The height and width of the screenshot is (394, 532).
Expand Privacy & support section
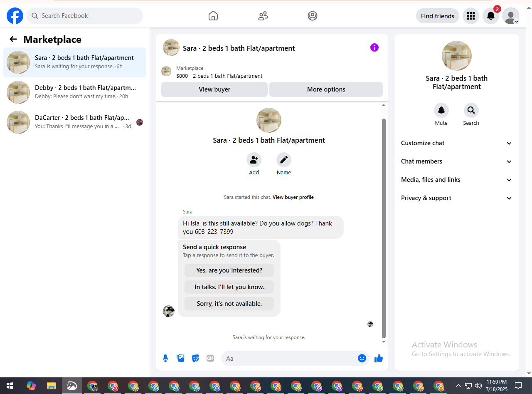(456, 198)
